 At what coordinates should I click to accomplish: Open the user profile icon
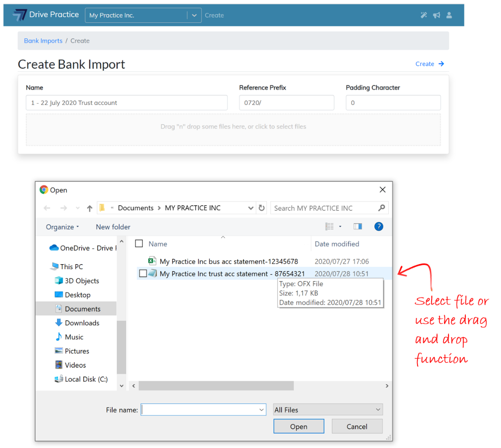(x=449, y=15)
